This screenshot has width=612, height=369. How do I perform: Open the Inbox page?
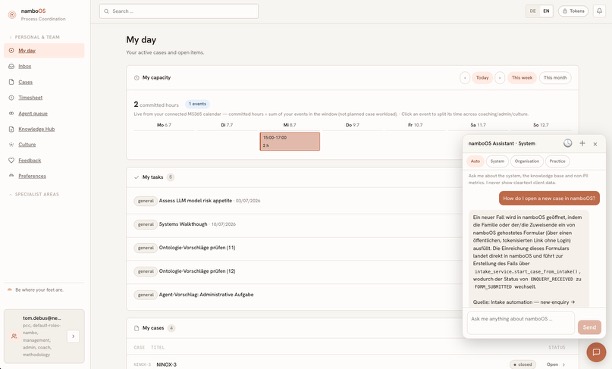(x=25, y=66)
